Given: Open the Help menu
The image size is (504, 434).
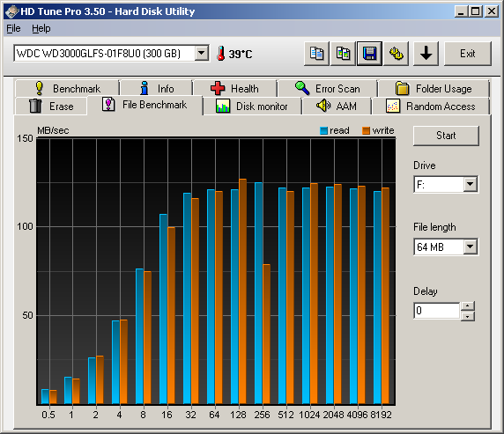Looking at the screenshot, I should [41, 28].
